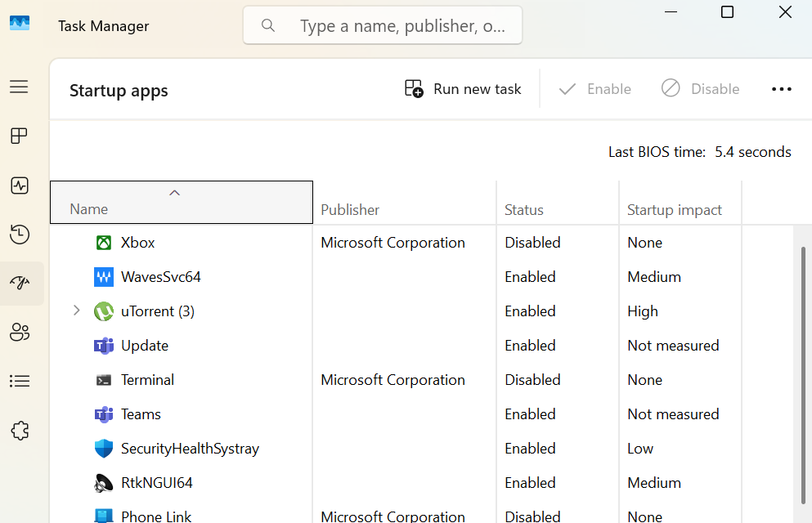Sort by the Name column header
The height and width of the screenshot is (523, 812).
pyautogui.click(x=182, y=203)
